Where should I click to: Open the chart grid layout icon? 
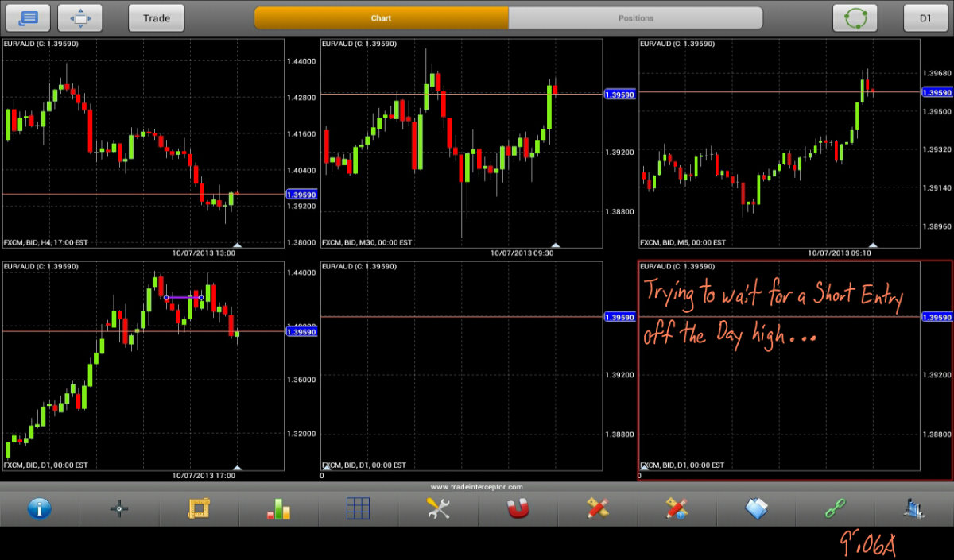pyautogui.click(x=358, y=508)
